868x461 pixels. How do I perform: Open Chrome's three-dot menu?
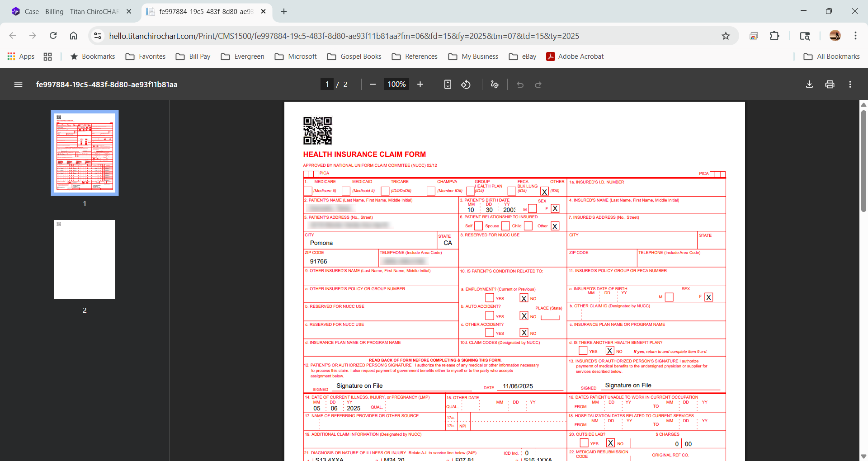855,36
